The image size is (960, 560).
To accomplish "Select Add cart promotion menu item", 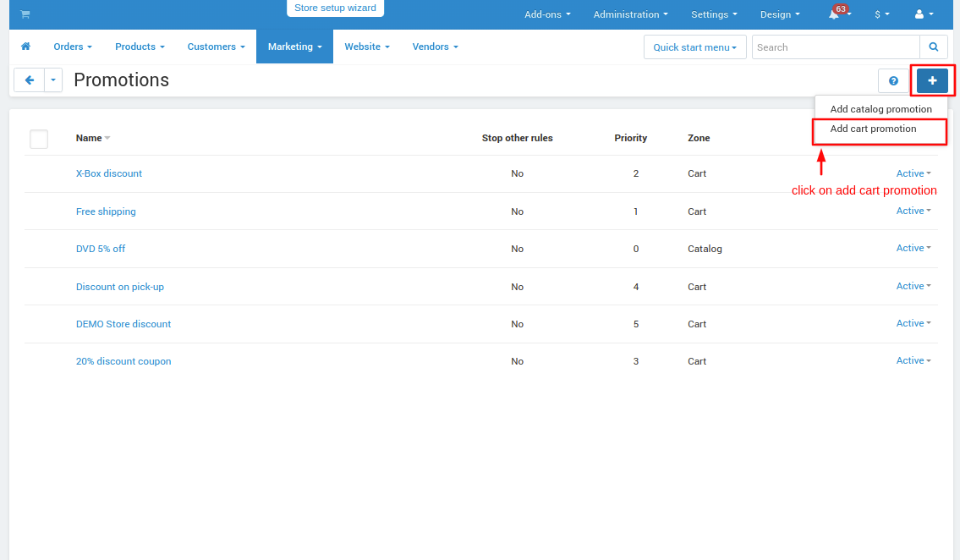I will [x=873, y=129].
